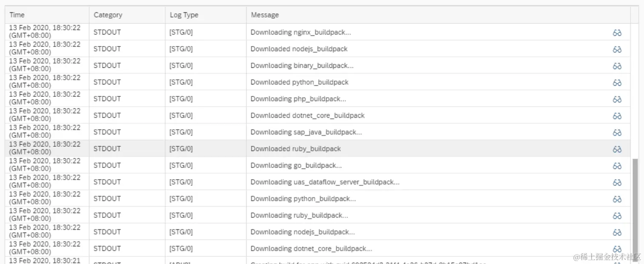The image size is (644, 264).
Task: Select message 'Downloading python_buildpack...'
Action: click(303, 198)
